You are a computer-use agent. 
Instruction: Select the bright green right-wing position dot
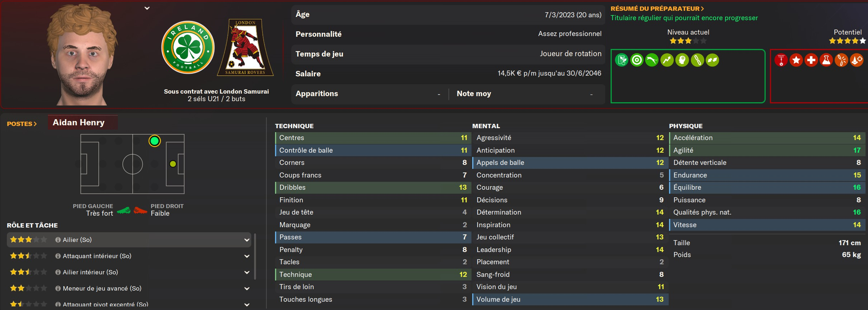[155, 141]
